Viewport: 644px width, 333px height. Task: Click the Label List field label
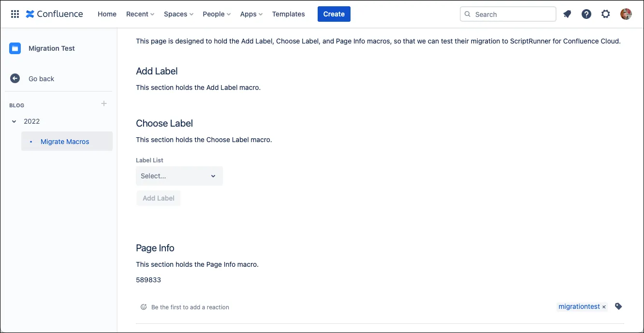point(149,160)
